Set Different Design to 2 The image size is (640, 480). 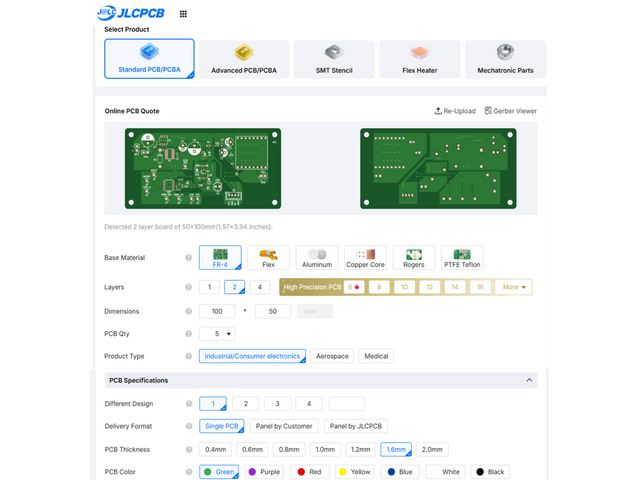(x=246, y=404)
